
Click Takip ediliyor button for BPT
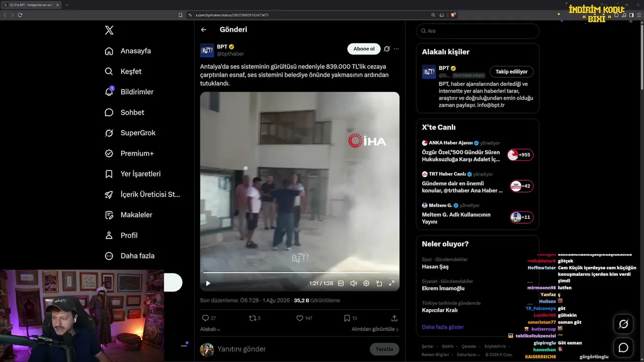point(512,72)
